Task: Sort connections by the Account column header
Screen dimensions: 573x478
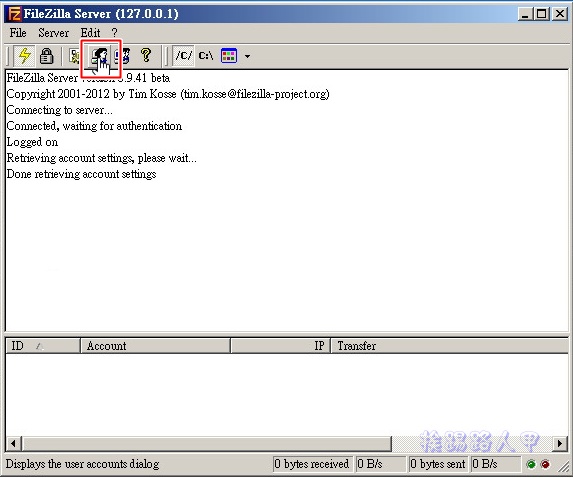Action: [155, 346]
